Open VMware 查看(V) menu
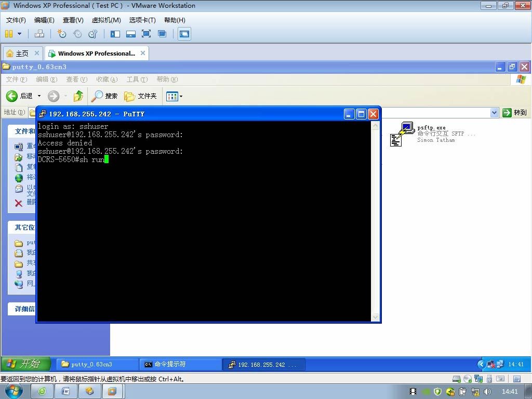The width and height of the screenshot is (532, 399). (73, 20)
